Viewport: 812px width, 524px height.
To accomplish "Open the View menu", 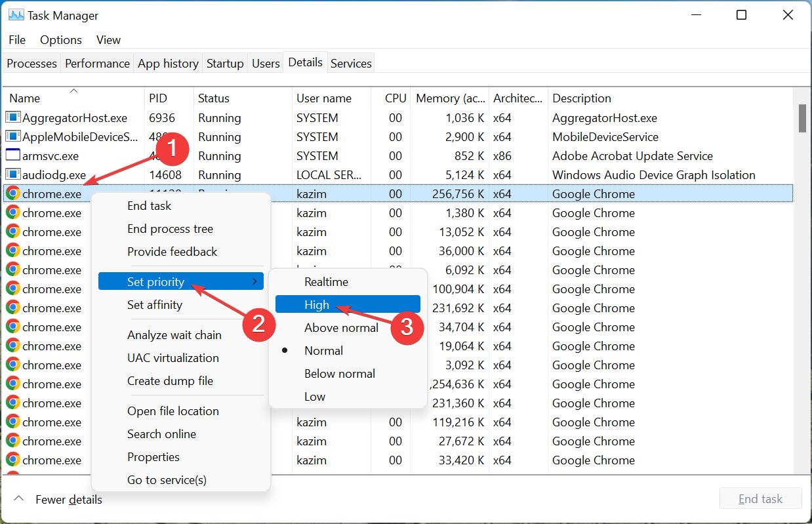I will pos(108,40).
